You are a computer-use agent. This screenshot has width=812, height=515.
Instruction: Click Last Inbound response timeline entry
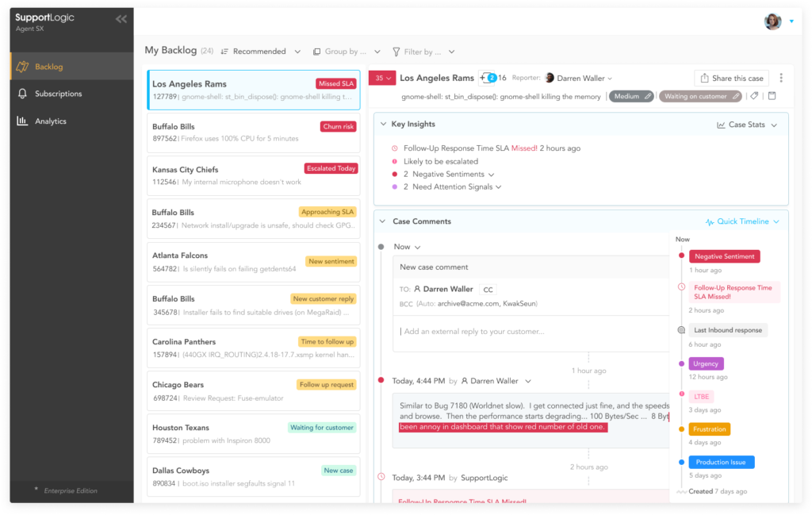click(728, 331)
